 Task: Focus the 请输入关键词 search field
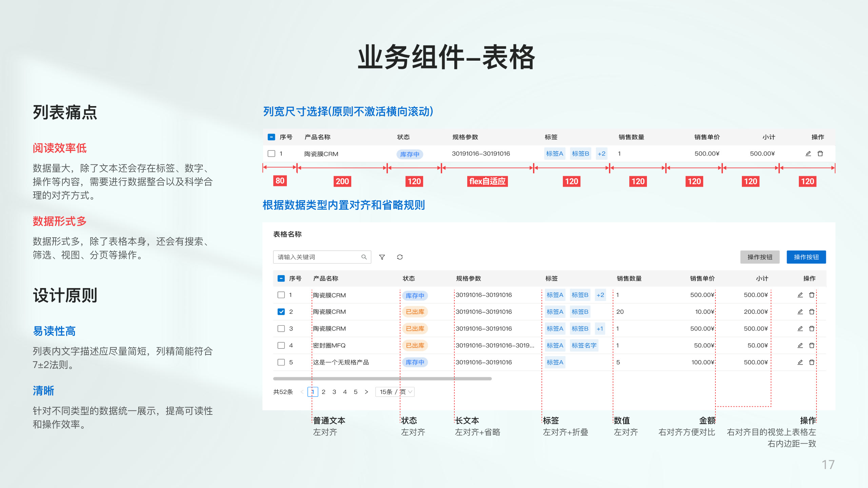pos(322,257)
